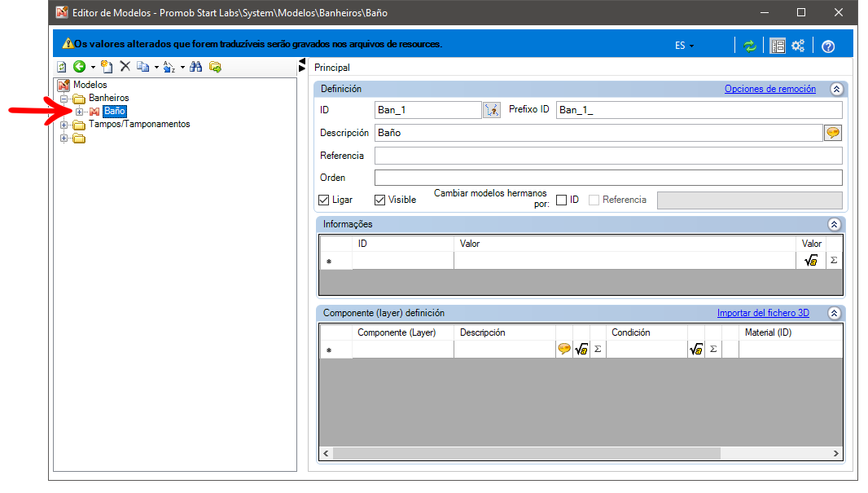Screen dimensions: 868x493
Task: Click the help question mark icon
Action: 828,46
